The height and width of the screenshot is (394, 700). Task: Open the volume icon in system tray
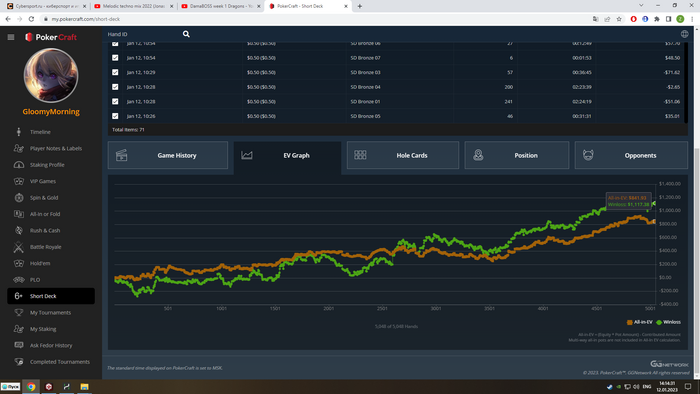(x=636, y=386)
